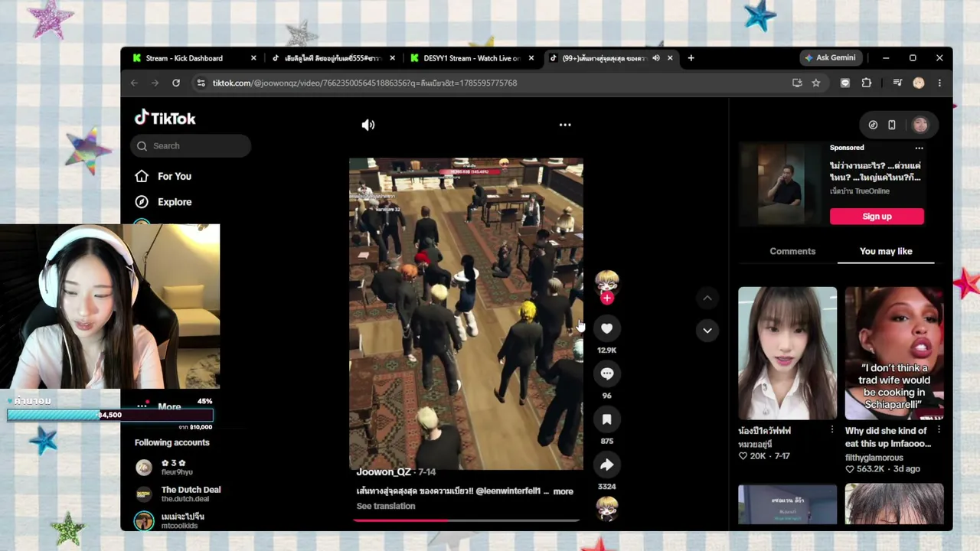Like the video with the heart button
980x551 pixels.
606,328
